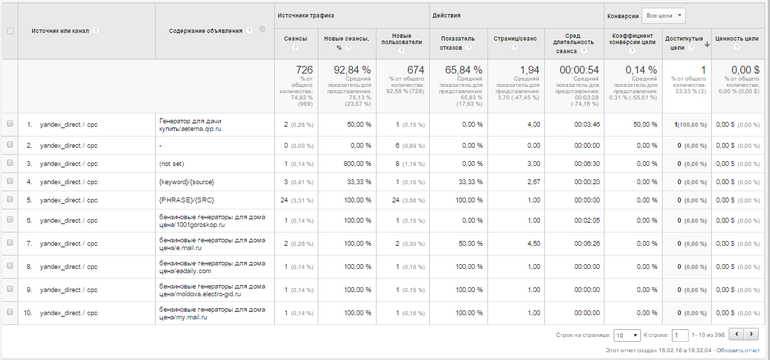Click help icon next to Источник или канал

point(95,30)
